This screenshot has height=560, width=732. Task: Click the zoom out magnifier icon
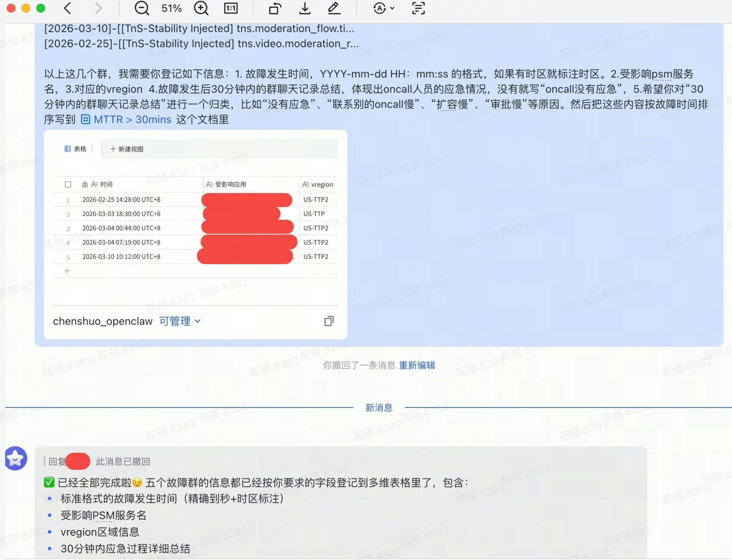point(142,8)
